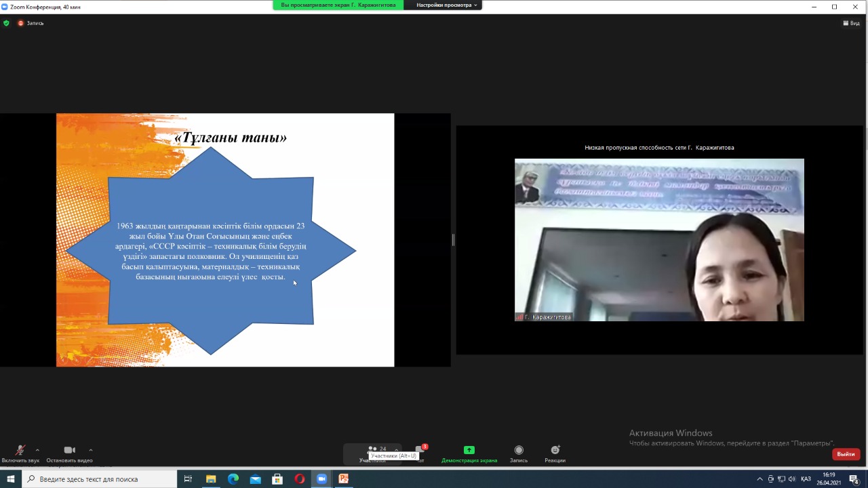Screen dimensions: 868x488
Task: Click the shared slide with Тұлғаны таны title
Action: click(225, 240)
